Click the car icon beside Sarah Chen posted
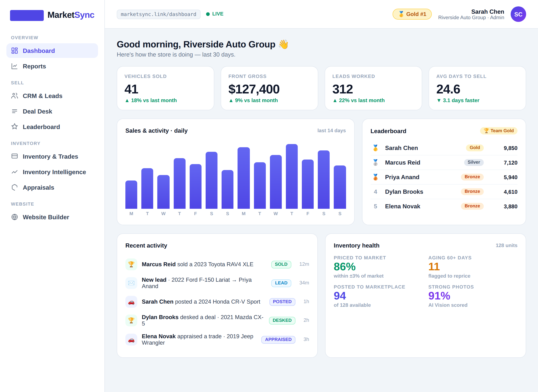 (131, 302)
